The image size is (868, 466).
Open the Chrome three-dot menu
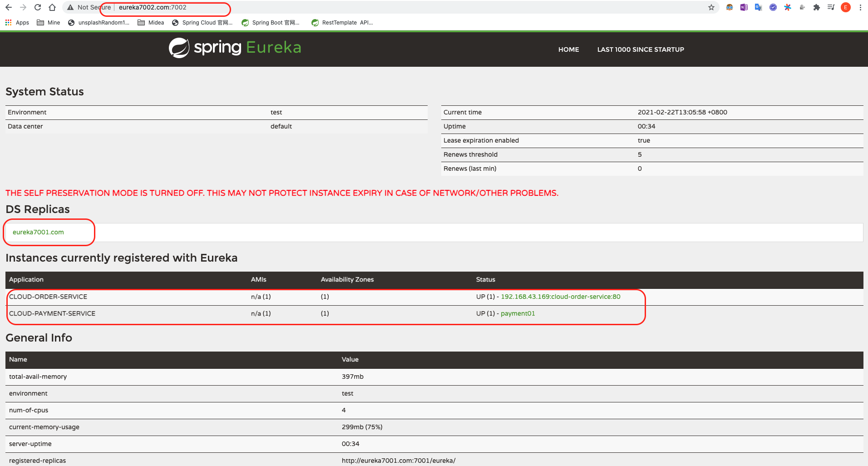860,7
